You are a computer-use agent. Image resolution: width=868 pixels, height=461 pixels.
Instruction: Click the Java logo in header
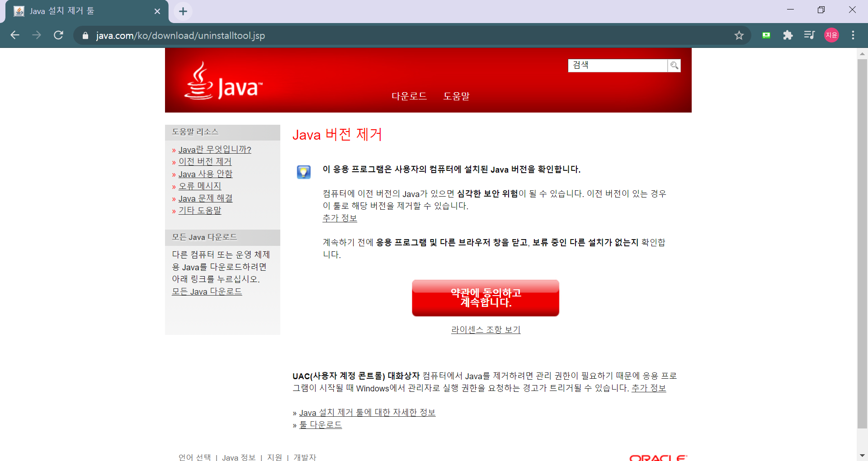tap(223, 81)
